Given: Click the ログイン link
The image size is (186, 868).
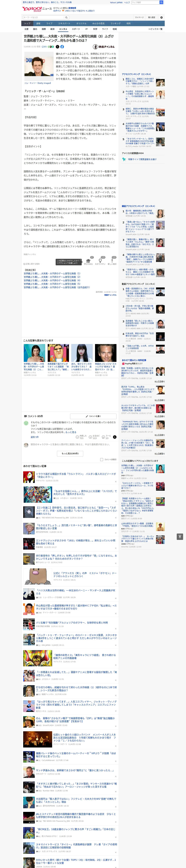Looking at the screenshot, I should point(57,11).
